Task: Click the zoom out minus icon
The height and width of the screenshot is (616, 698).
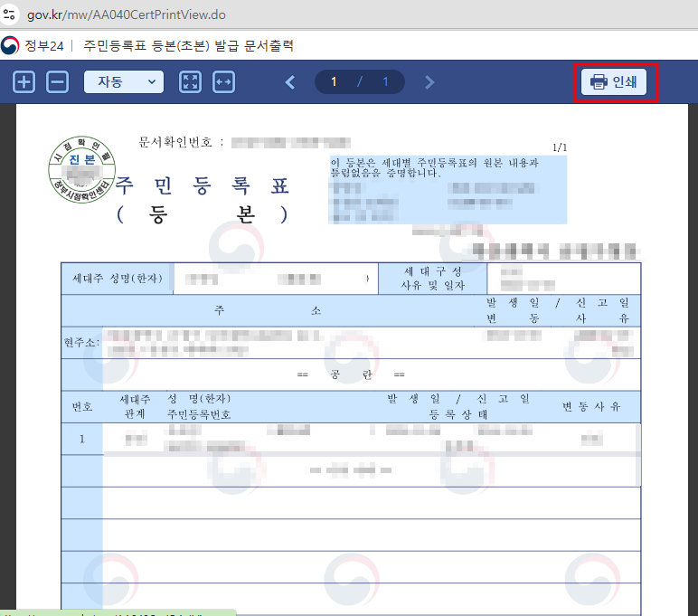Action: tap(58, 82)
